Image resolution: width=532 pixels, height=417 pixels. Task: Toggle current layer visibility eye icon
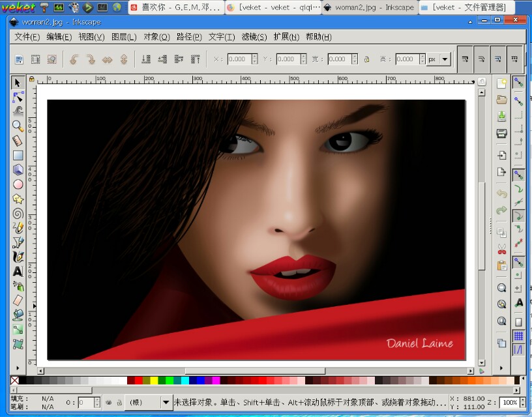coord(108,403)
